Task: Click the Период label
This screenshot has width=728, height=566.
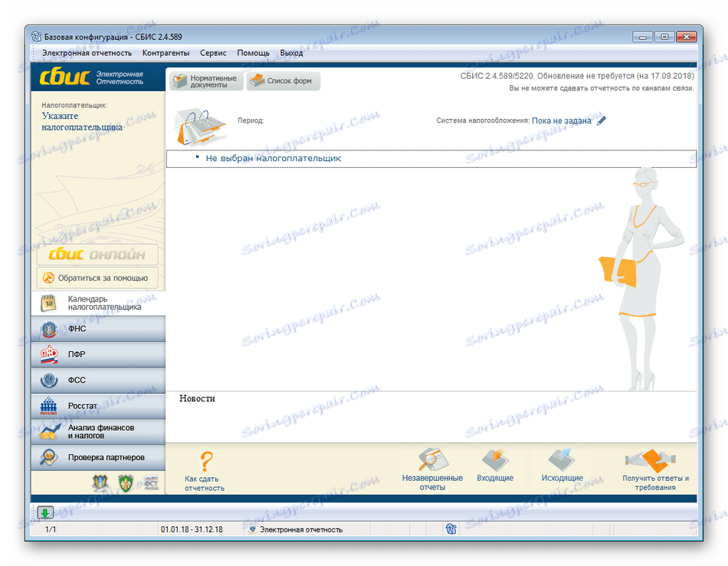Action: (x=251, y=120)
